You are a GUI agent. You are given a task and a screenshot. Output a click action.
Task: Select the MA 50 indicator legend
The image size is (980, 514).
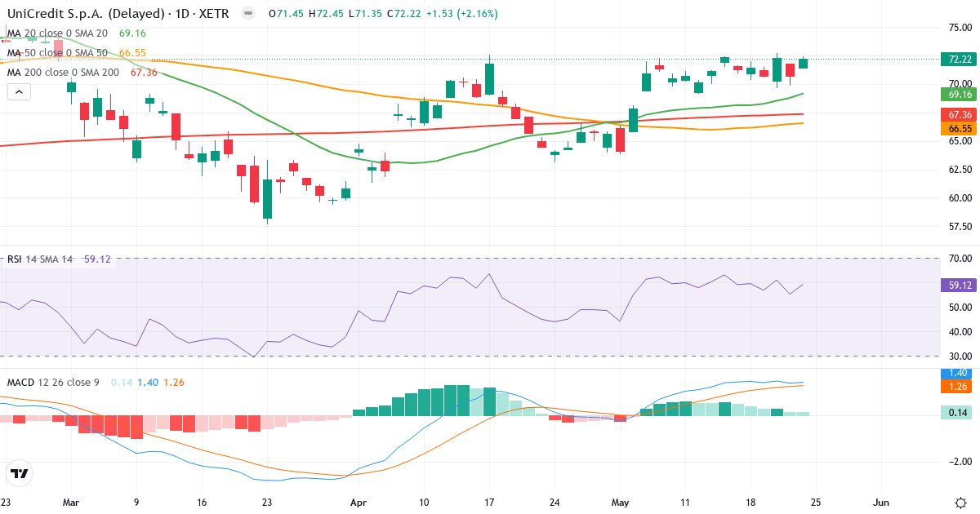tap(59, 53)
